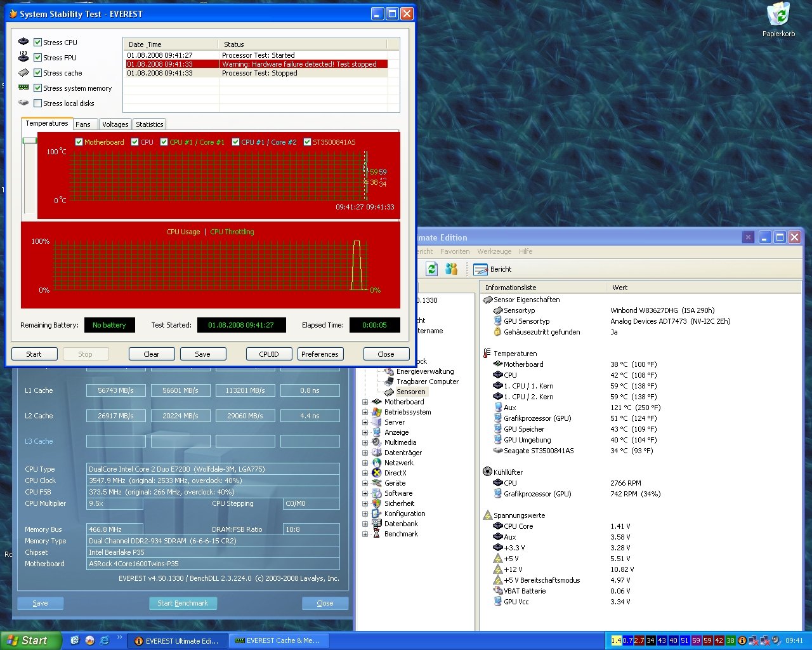Screen dimensions: 812x650
Task: Click the users icon in EVEREST toolbar
Action: pyautogui.click(x=451, y=269)
